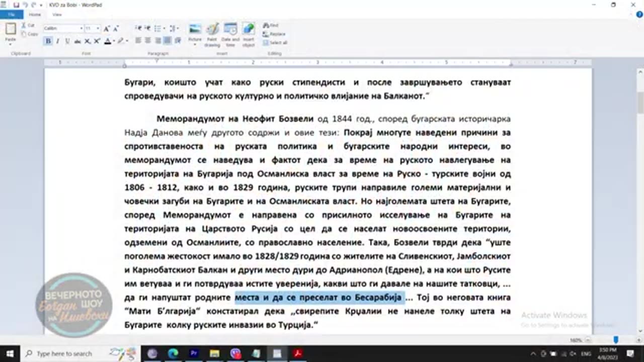Toggle Italic formatting

point(58,41)
